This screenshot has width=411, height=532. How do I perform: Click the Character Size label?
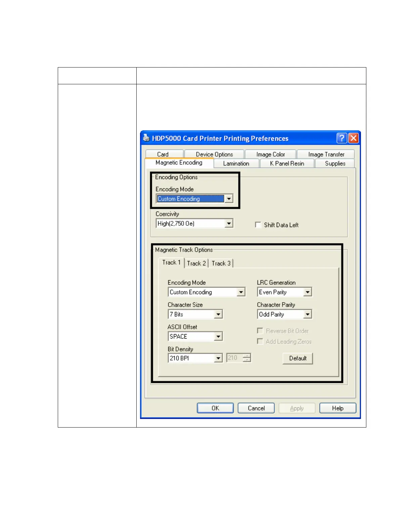tap(185, 305)
